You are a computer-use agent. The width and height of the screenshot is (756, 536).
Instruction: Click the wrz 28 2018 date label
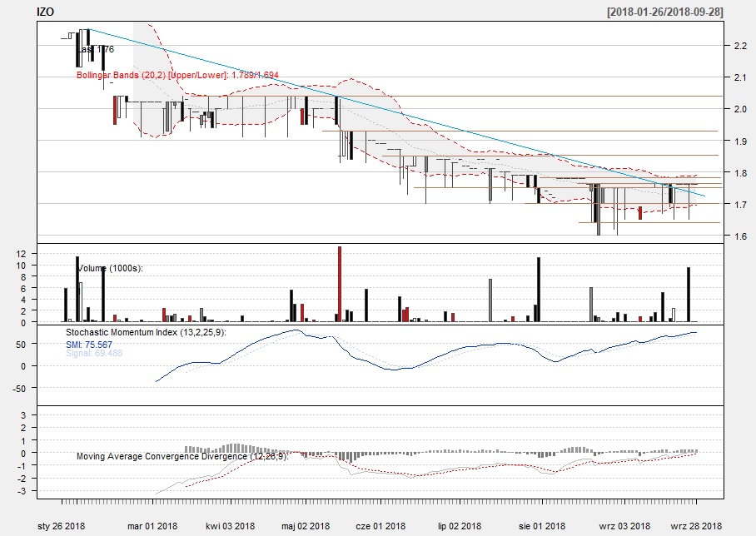[696, 526]
